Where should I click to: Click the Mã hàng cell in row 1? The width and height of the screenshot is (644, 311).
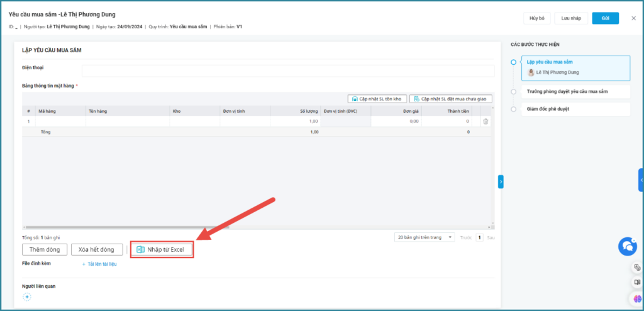point(60,122)
